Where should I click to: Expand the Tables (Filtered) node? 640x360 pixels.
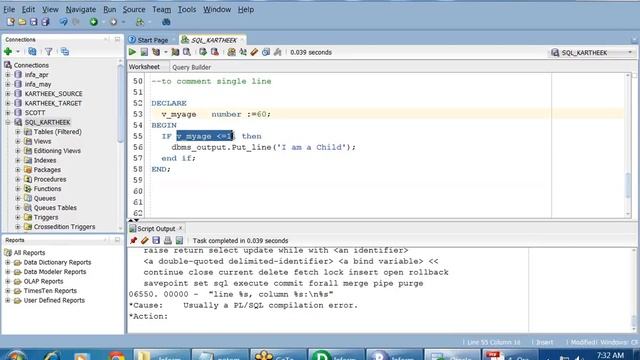(18, 132)
